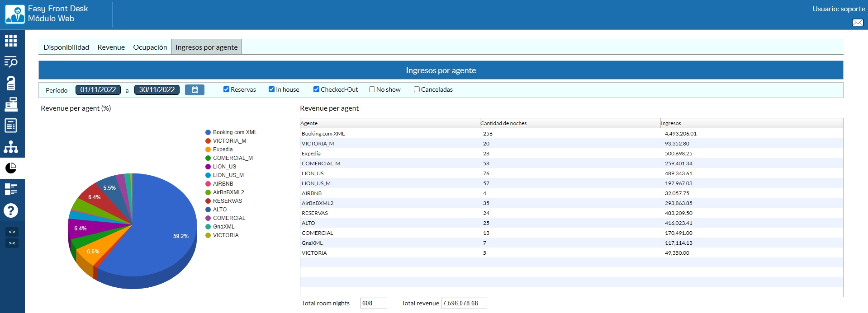Switch to the Disponibilidad tab
Viewport: 868px width, 313px height.
tap(66, 47)
